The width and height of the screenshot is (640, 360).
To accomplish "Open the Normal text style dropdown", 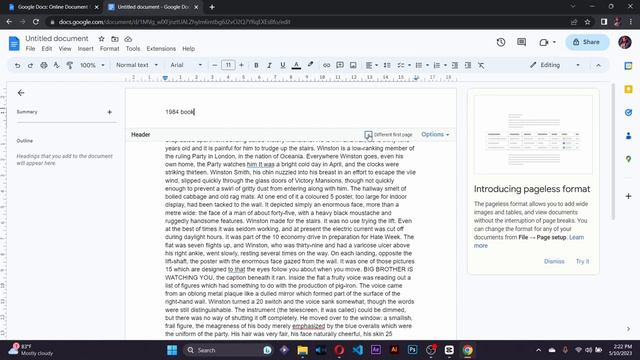I will pyautogui.click(x=136, y=65).
